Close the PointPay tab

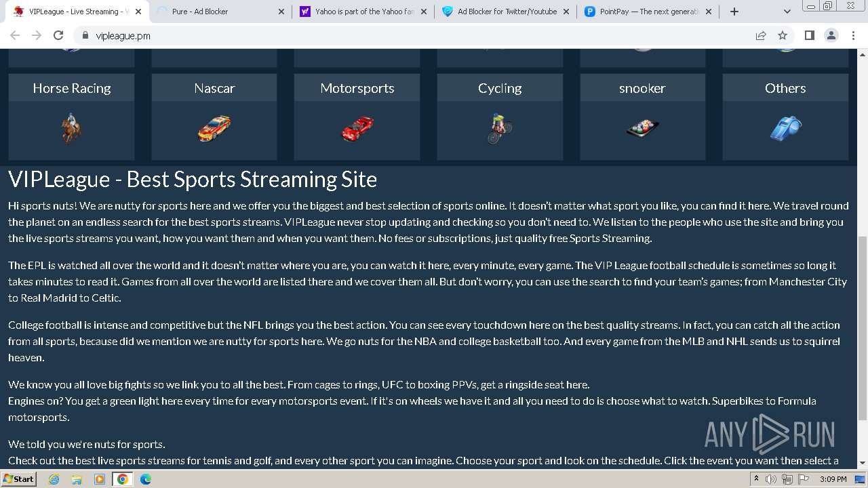point(709,12)
